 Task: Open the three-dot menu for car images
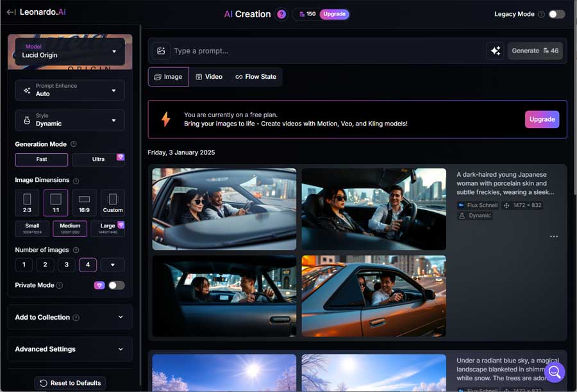pyautogui.click(x=554, y=236)
